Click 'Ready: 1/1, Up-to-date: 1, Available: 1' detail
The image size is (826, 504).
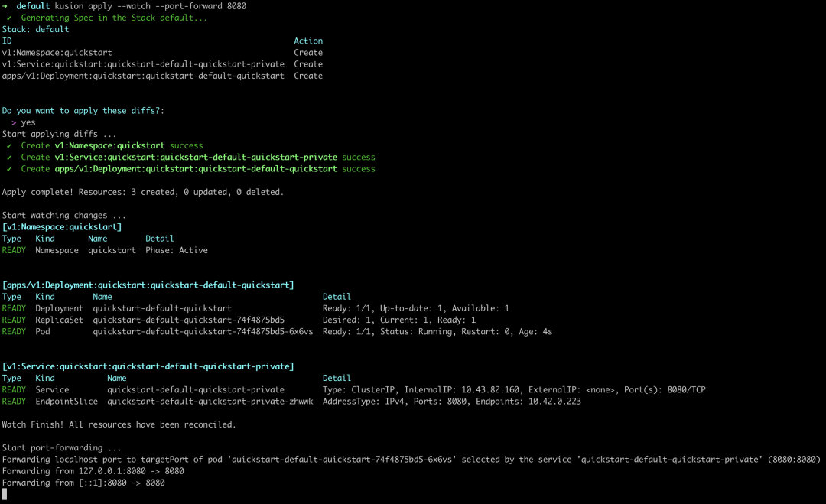click(x=415, y=308)
